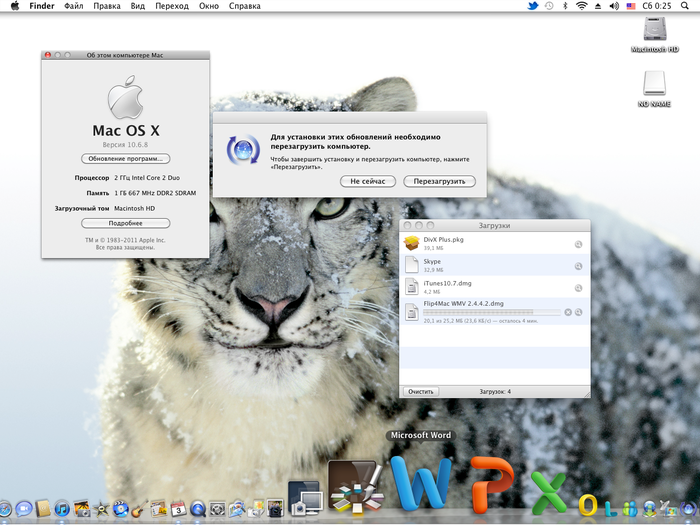Screen dimensions: 700x525
Task: Clear downloads list with Очистить
Action: pyautogui.click(x=421, y=392)
